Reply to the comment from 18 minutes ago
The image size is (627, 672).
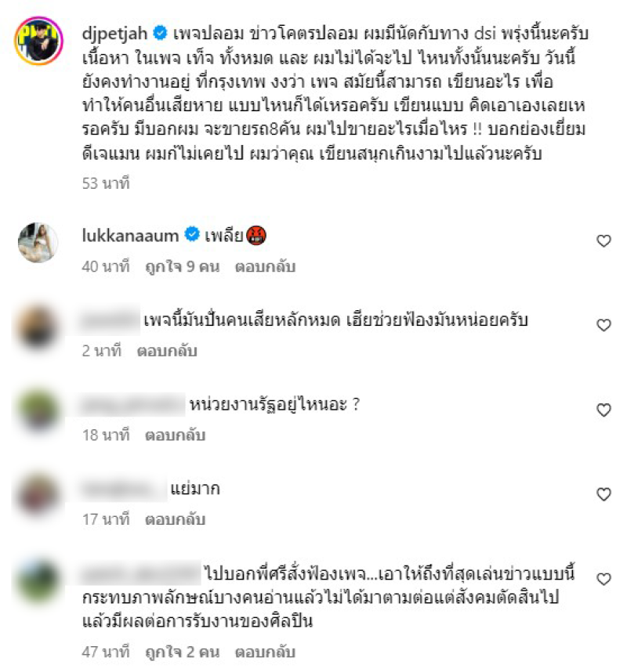point(175,435)
